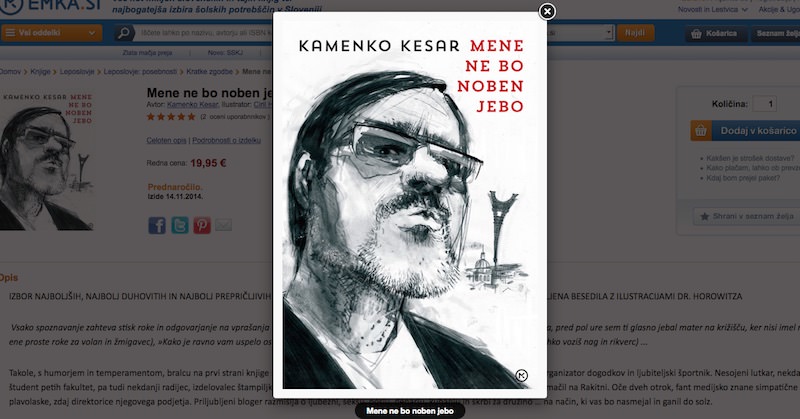Open the Košarica cart
Screen dimensions: 800x419
(715, 33)
